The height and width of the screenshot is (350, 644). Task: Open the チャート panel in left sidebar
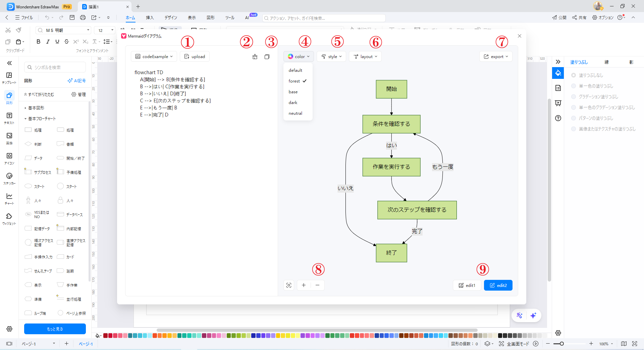tap(9, 199)
